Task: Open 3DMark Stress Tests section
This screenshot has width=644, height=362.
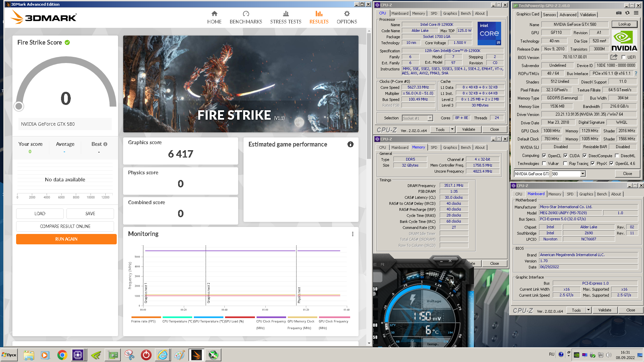Action: click(286, 17)
